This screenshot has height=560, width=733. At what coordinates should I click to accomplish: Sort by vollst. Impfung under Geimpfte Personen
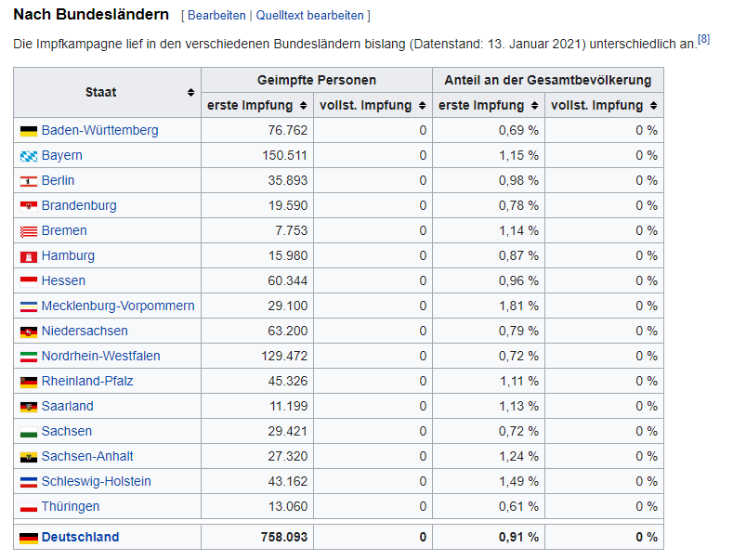point(422,106)
